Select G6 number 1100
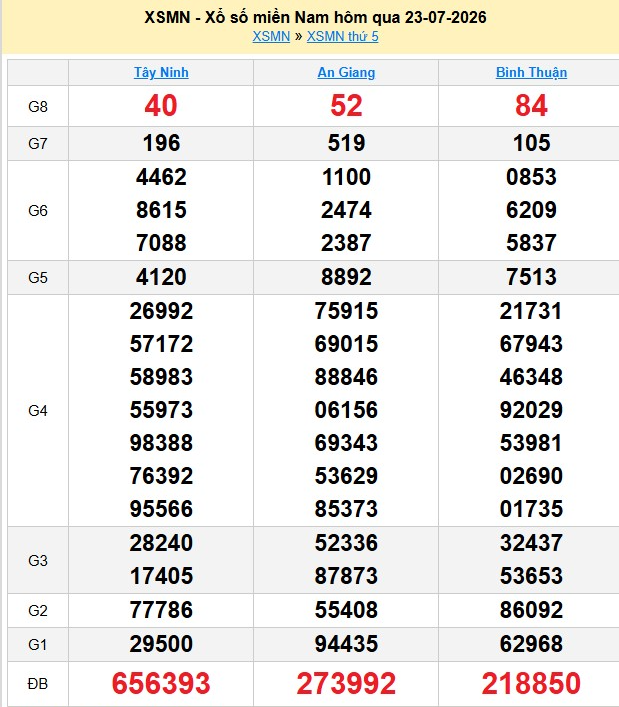 tap(346, 177)
